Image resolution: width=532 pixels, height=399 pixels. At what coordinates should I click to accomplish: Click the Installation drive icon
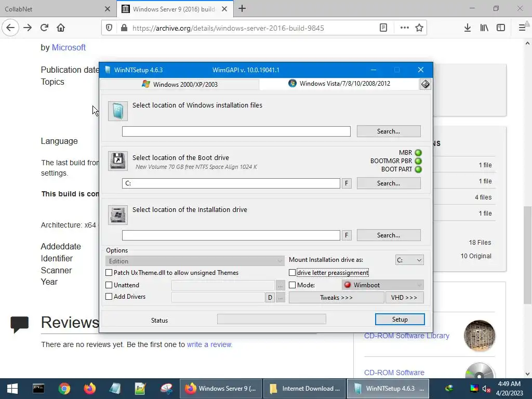click(x=118, y=215)
